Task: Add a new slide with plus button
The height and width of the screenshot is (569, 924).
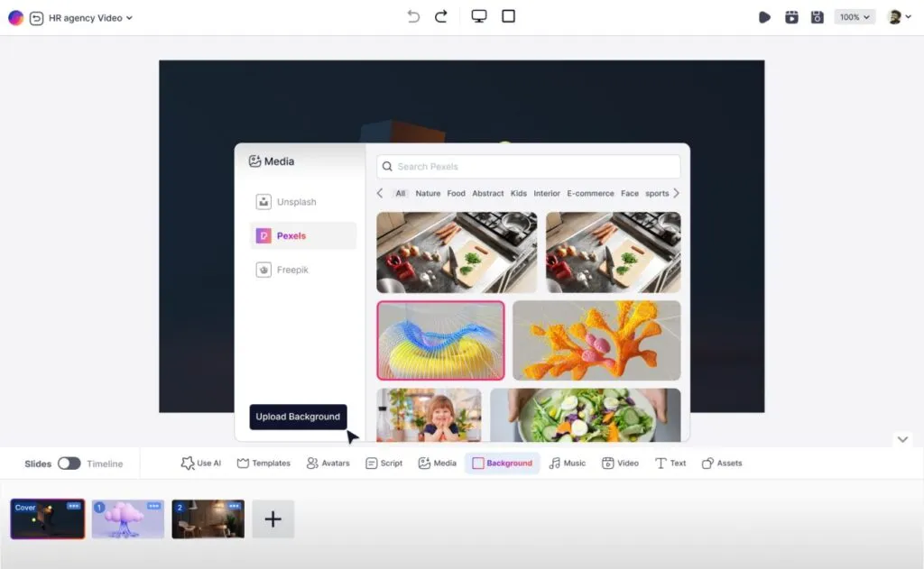Action: [273, 519]
